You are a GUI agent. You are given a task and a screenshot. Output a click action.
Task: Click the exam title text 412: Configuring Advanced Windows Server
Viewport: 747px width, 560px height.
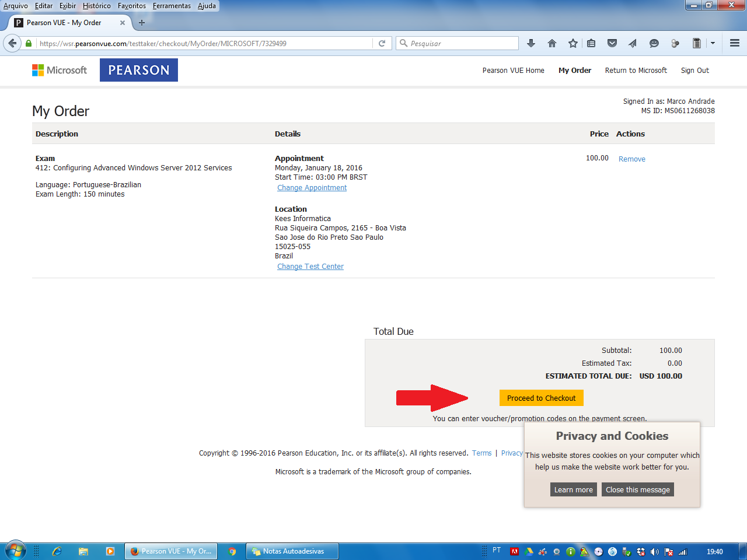pyautogui.click(x=134, y=168)
